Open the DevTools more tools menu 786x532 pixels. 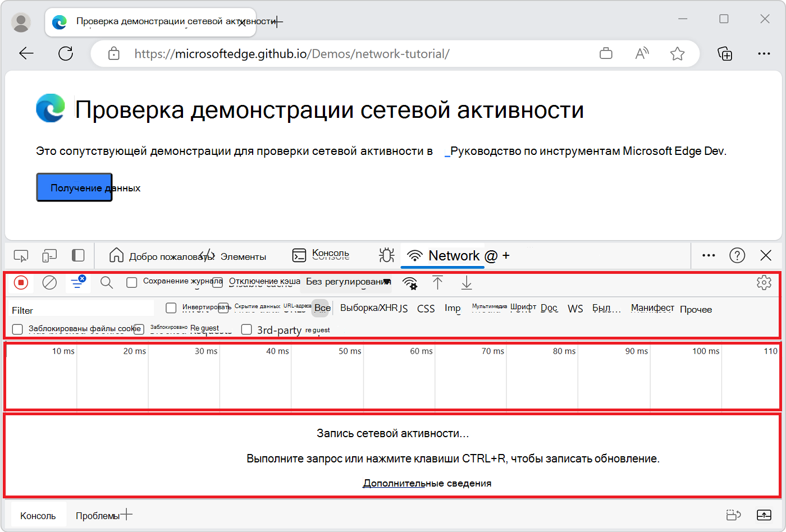[708, 255]
